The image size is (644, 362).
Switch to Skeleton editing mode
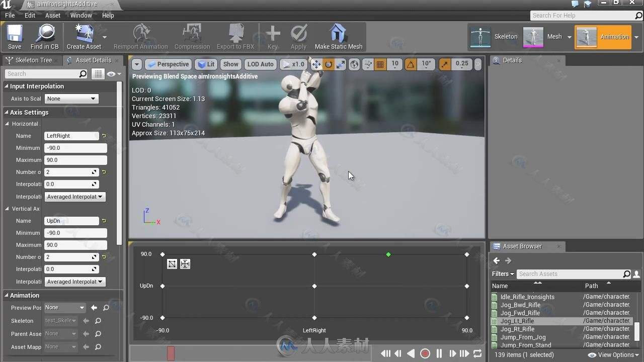[494, 37]
